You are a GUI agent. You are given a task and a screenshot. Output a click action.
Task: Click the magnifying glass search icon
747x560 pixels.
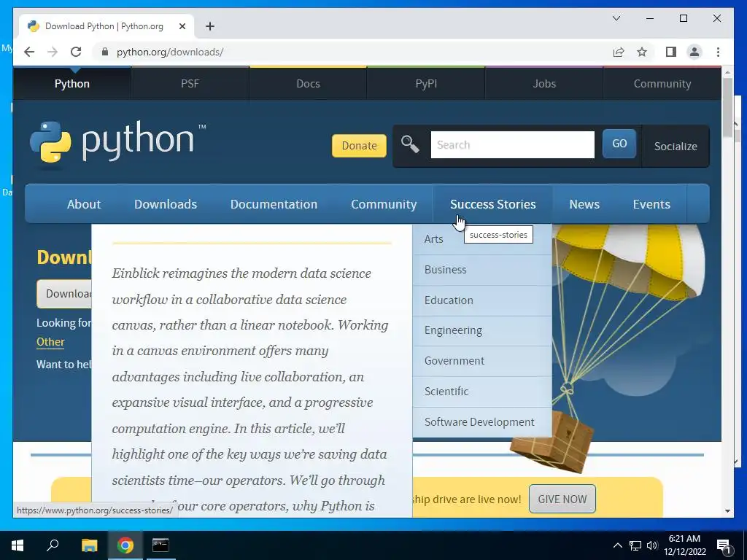[x=410, y=144]
